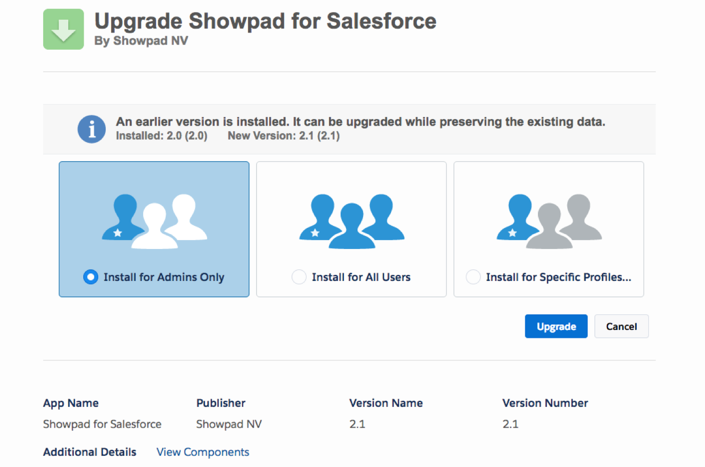Open the View Components link
Image resolution: width=705 pixels, height=467 pixels.
(203, 452)
